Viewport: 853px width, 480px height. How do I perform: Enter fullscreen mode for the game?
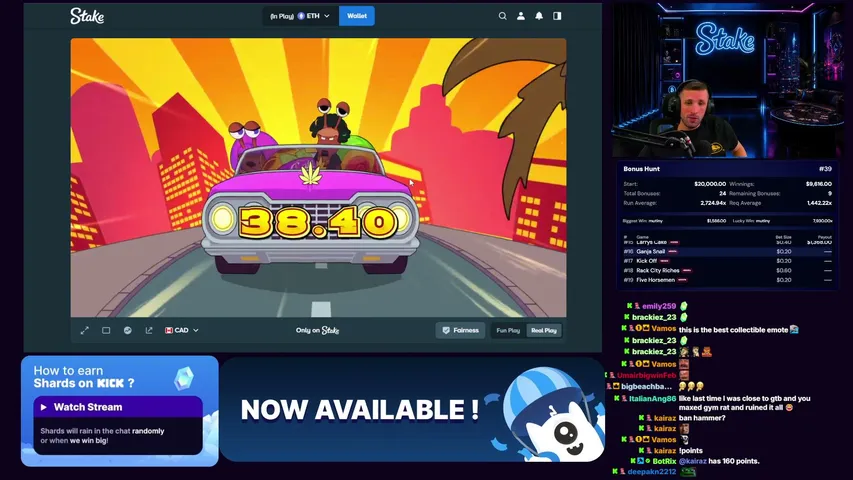click(x=85, y=330)
